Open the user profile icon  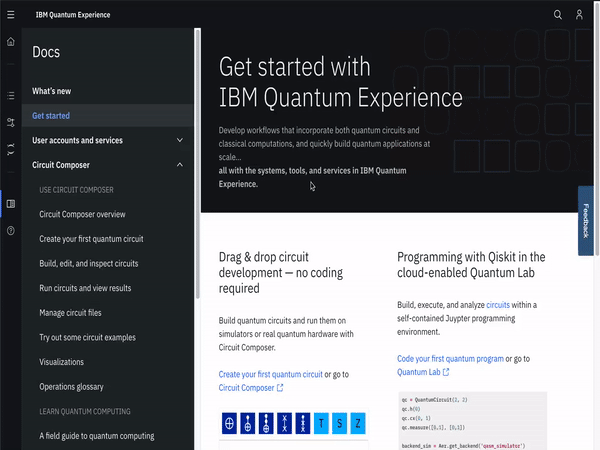[579, 15]
